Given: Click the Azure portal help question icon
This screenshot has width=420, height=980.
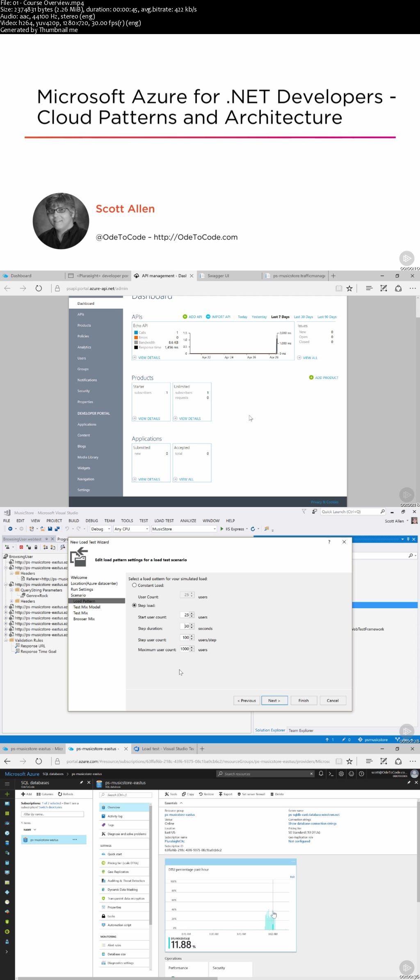Looking at the screenshot, I should coord(361,773).
